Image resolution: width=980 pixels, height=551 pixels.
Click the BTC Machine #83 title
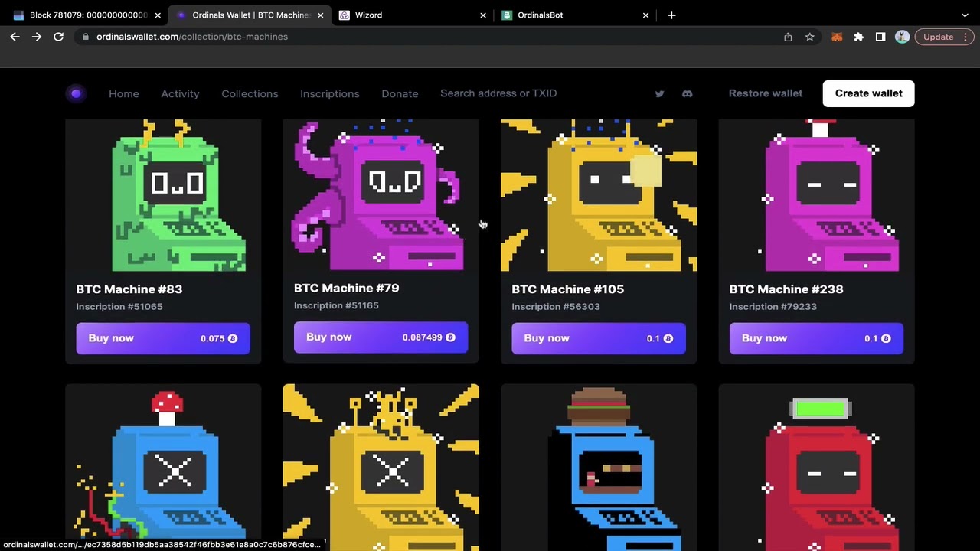129,289
